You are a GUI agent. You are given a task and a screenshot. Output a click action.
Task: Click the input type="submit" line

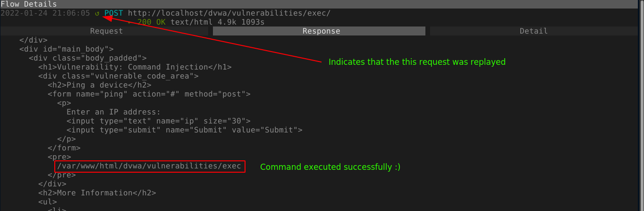coord(184,130)
